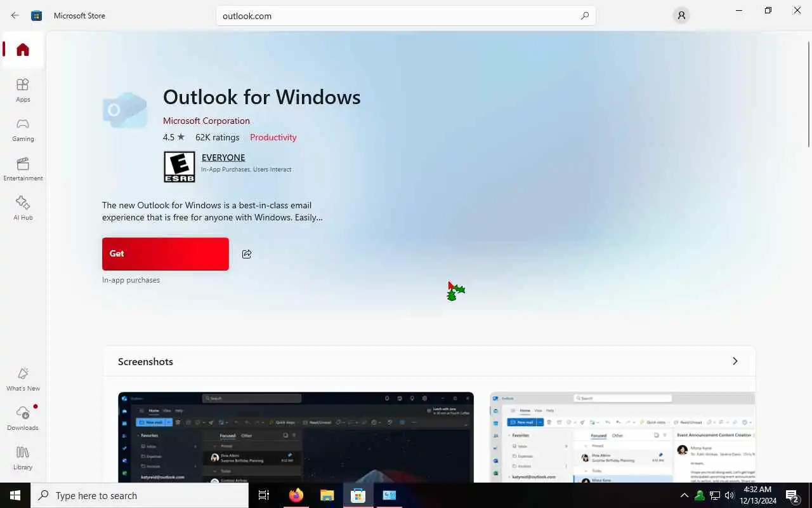Open the user account profile icon

[x=681, y=15]
